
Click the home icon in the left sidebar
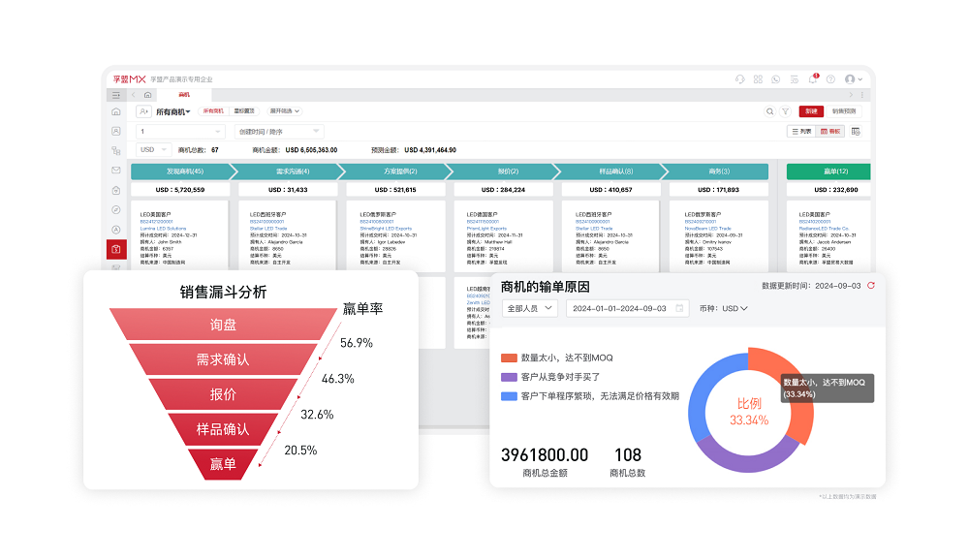tap(115, 111)
